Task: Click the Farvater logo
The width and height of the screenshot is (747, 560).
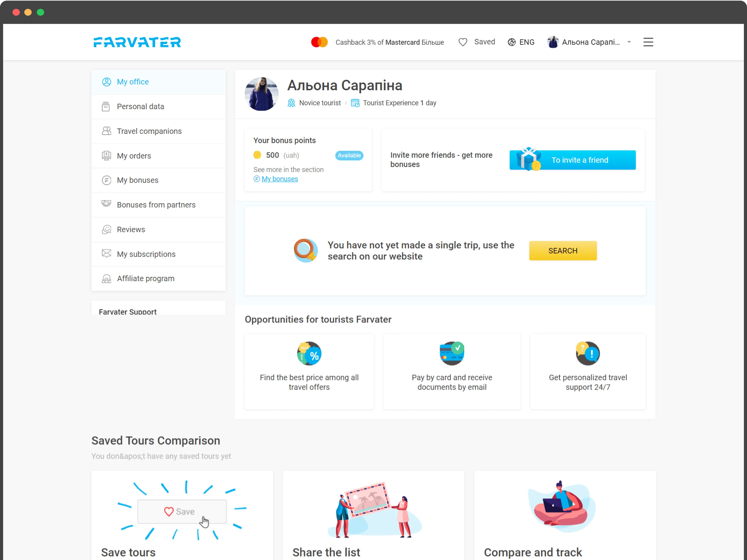Action: pos(137,42)
